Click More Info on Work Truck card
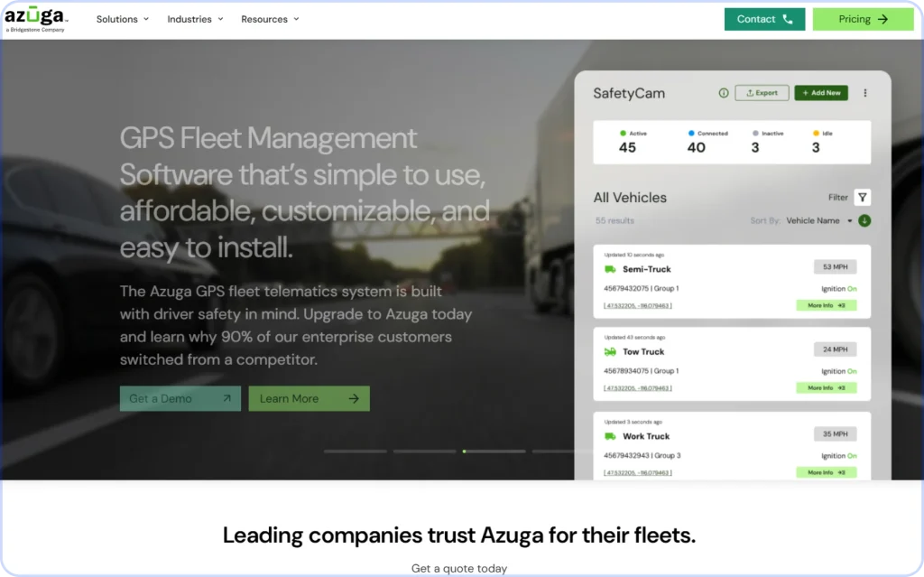924x577 pixels. click(x=827, y=472)
